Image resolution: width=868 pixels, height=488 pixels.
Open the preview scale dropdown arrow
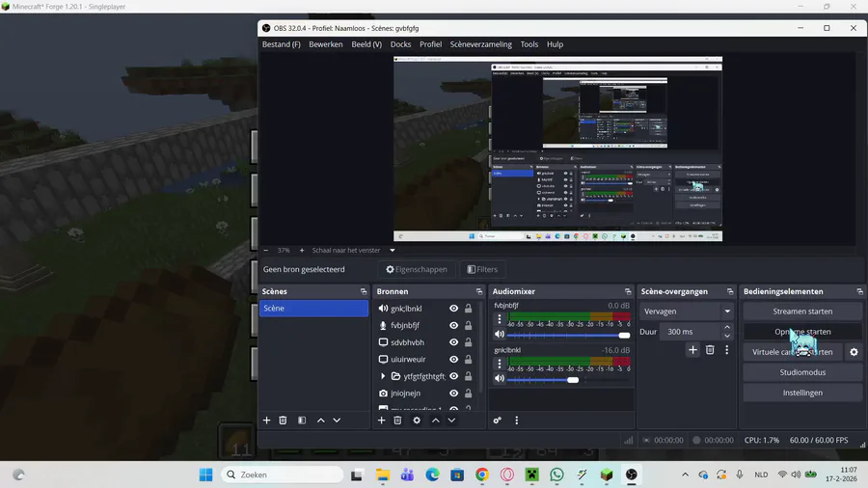[393, 251]
